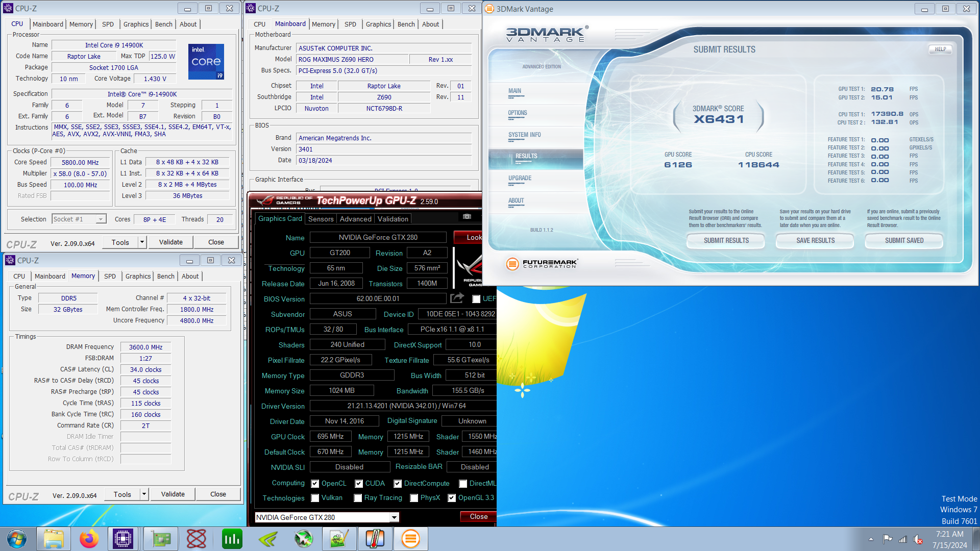Viewport: 980px width, 551px height.
Task: Open the taskbar clock showing 7:21 AM
Action: (949, 539)
